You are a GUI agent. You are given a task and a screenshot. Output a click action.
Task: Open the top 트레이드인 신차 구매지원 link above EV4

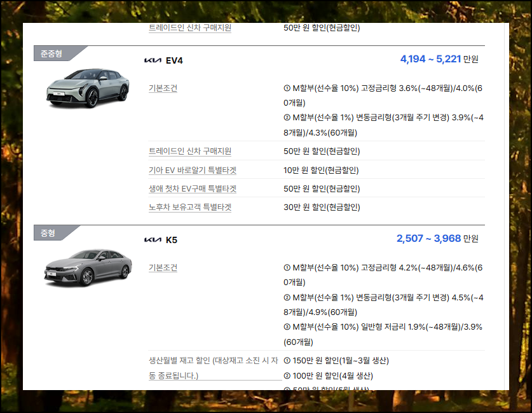coord(190,28)
